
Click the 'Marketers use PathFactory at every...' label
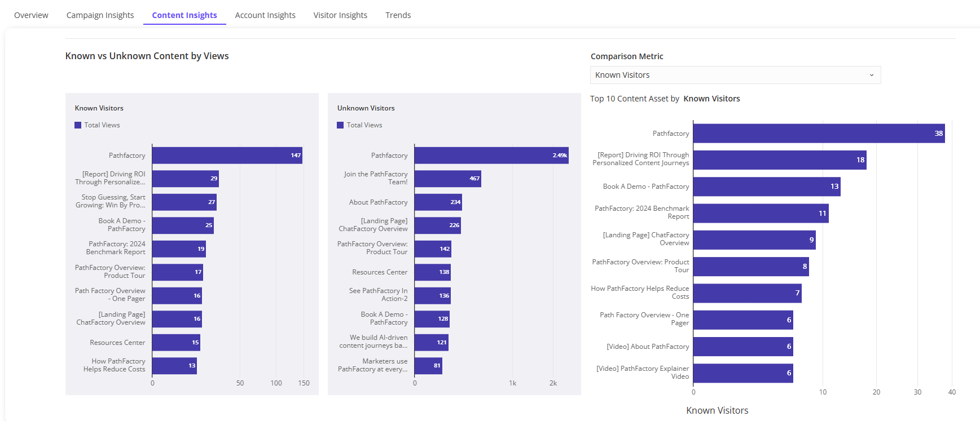click(373, 365)
